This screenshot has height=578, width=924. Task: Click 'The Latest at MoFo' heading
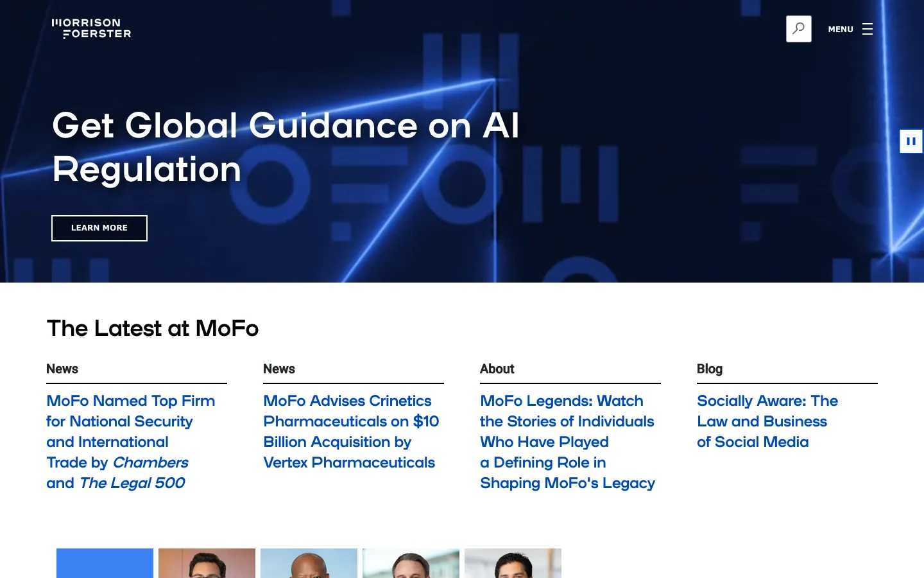click(153, 328)
